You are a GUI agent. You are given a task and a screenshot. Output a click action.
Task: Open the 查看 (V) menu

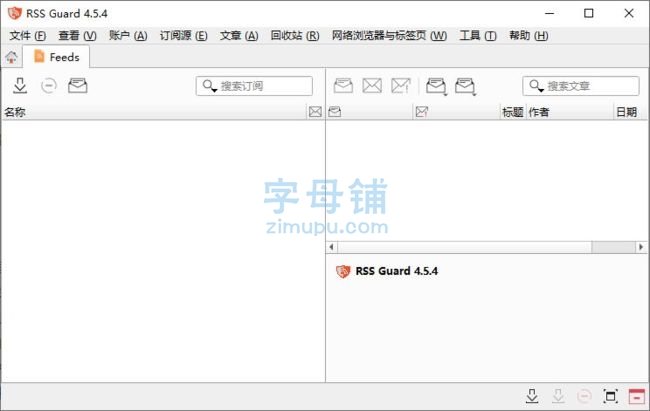point(78,36)
